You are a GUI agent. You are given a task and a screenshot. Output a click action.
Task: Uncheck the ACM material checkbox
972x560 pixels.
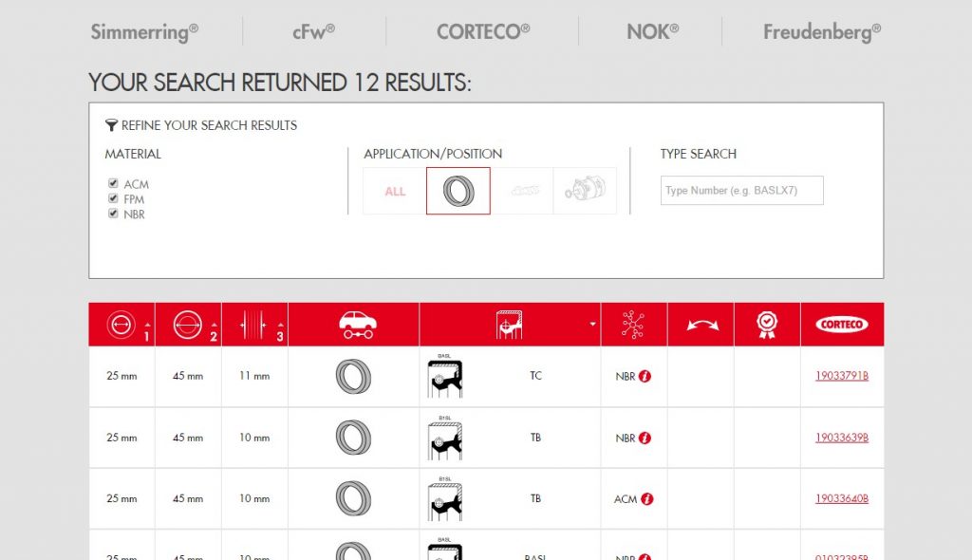[x=113, y=183]
